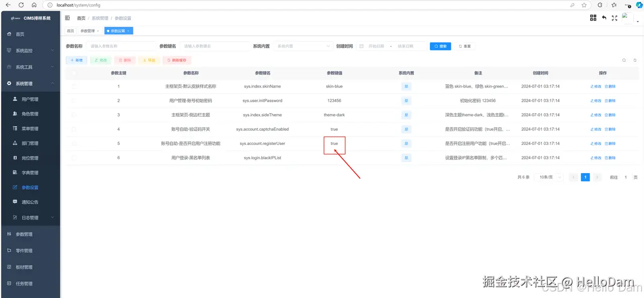Delete the sys.account.captchaEnabled row
Image resolution: width=644 pixels, height=298 pixels.
point(610,129)
